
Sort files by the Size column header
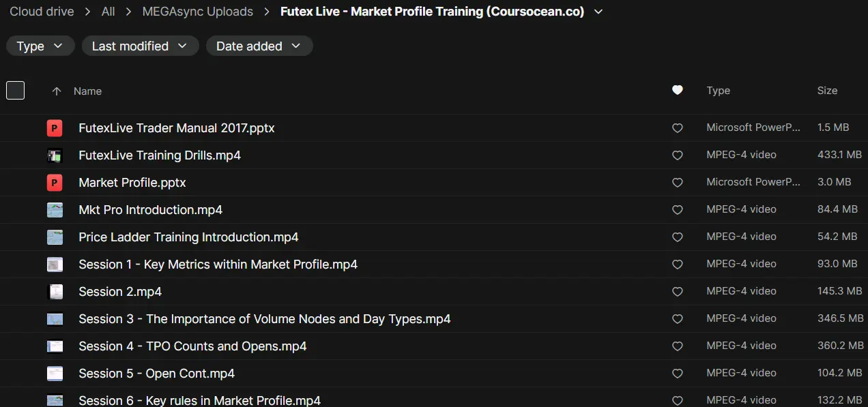point(827,91)
